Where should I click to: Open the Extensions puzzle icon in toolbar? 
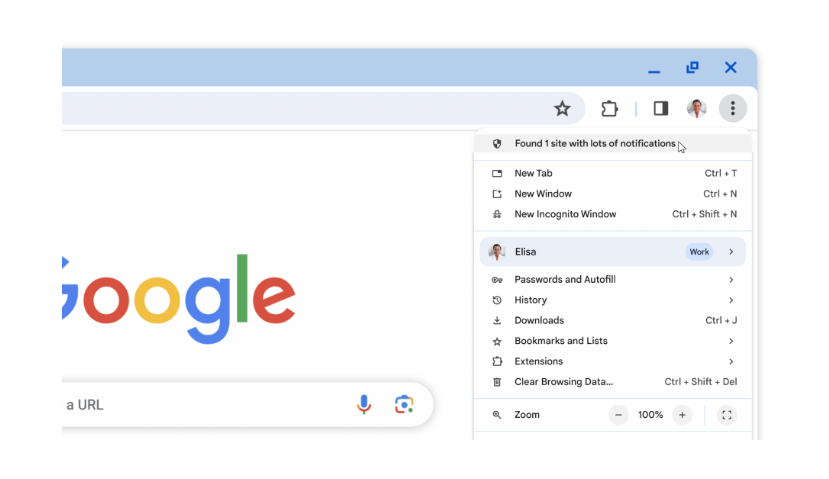[x=609, y=108]
